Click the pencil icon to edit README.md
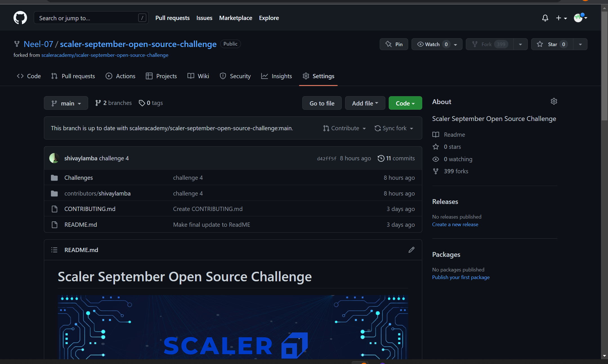Image resolution: width=608 pixels, height=364 pixels. point(412,250)
